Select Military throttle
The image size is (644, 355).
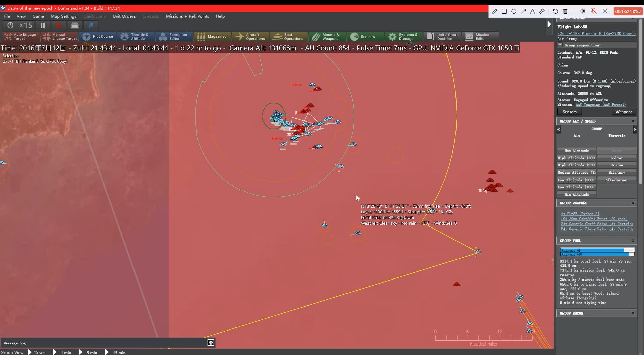[616, 172]
